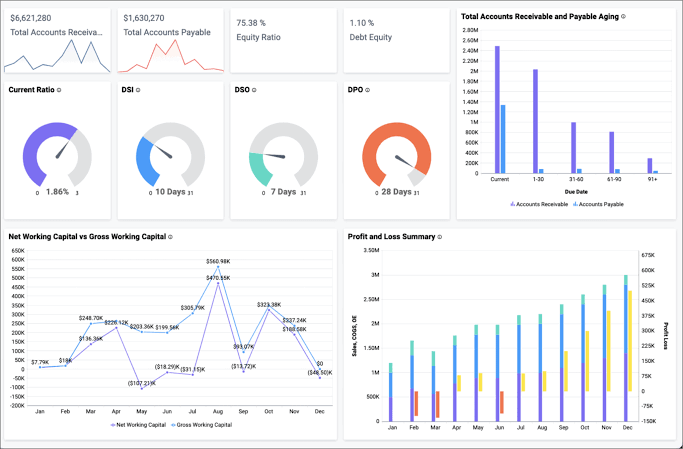Select the Total Accounts Payable sparkline card
The height and width of the screenshot is (449, 683).
(170, 41)
